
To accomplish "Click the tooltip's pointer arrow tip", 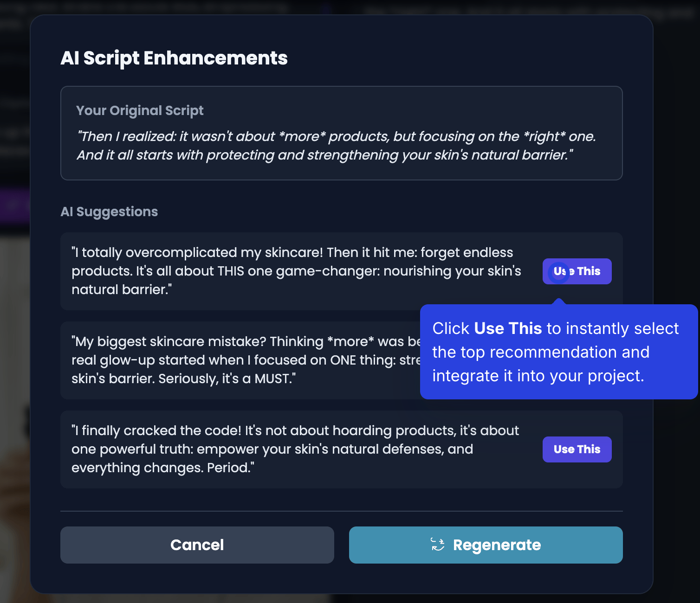I will tap(559, 300).
